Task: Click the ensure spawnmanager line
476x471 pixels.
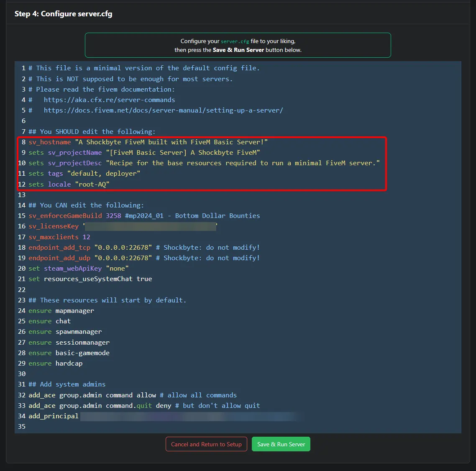Action: (65, 332)
